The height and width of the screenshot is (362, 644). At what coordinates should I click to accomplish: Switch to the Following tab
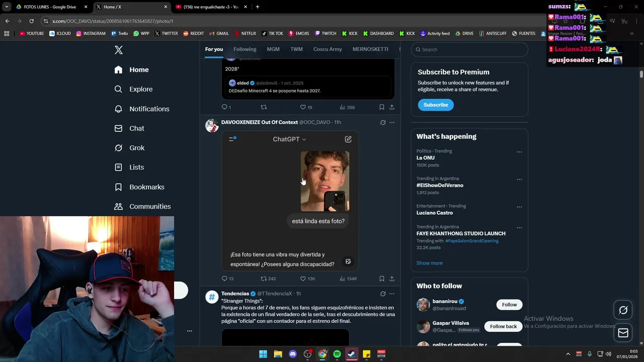245,49
